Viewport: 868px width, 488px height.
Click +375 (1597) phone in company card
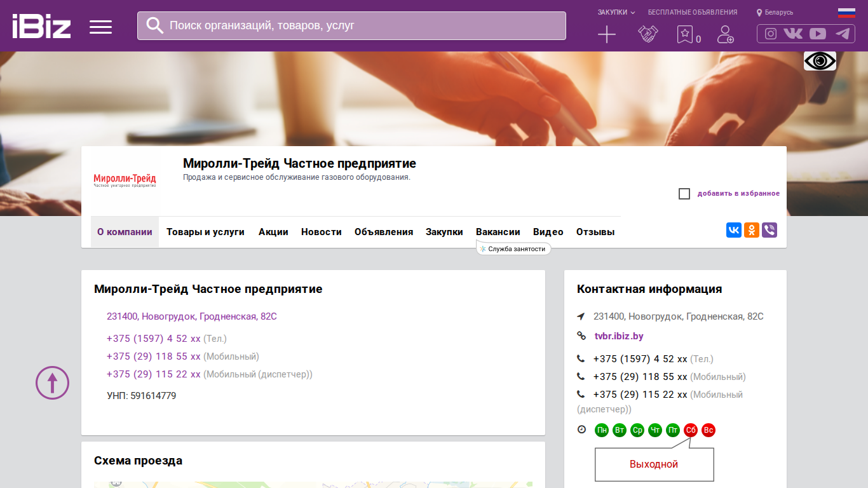154,339
